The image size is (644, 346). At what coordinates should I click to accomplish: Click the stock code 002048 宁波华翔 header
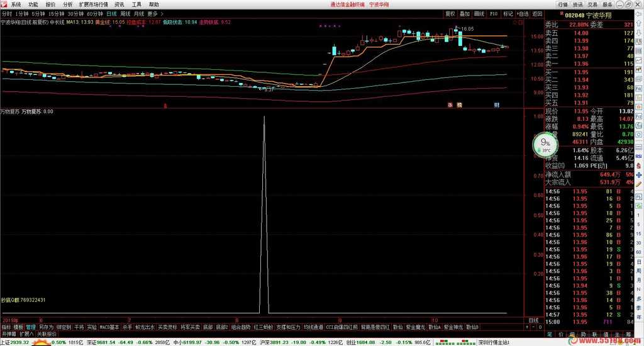588,15
